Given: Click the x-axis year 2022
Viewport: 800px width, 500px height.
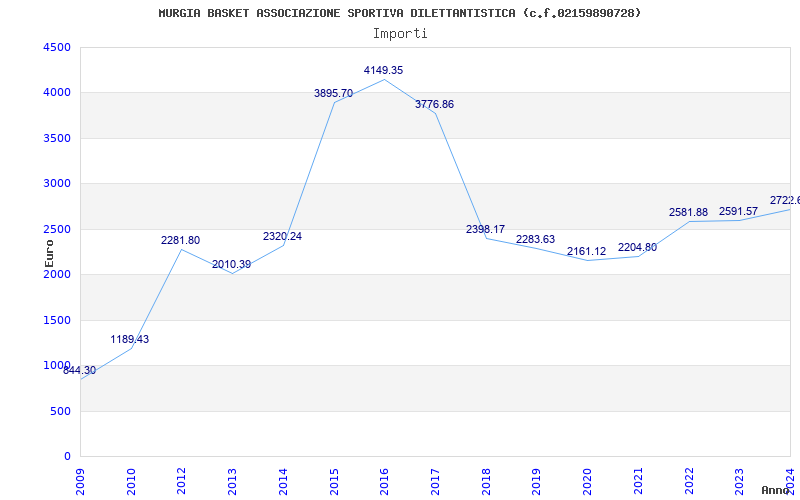Looking at the screenshot, I should tap(689, 482).
